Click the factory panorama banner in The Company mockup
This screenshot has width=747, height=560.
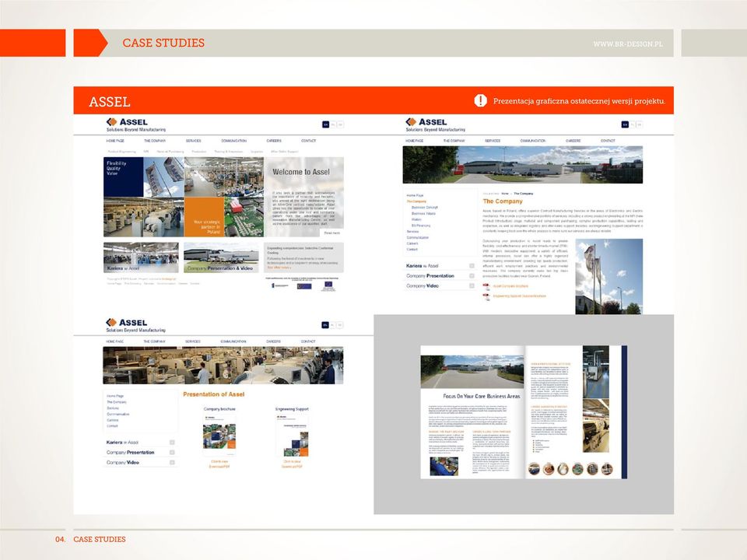(523, 165)
